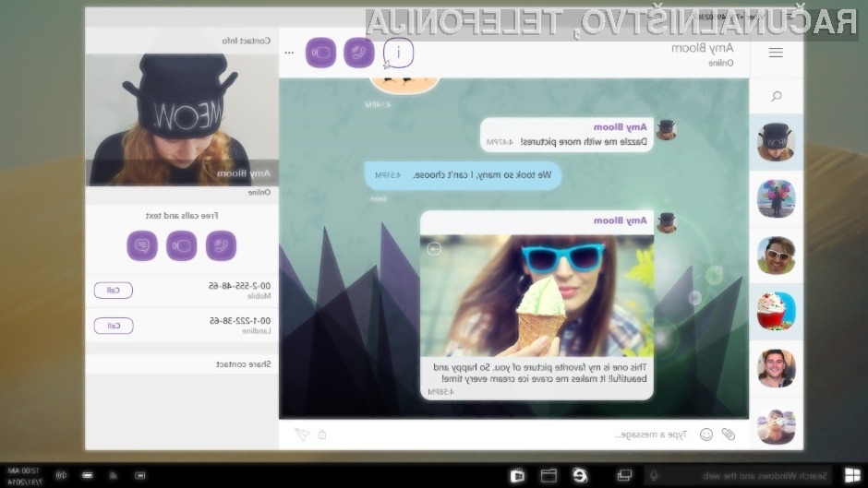Screen dimensions: 868x488
Task: Click the send arrow icon
Action: (x=302, y=434)
